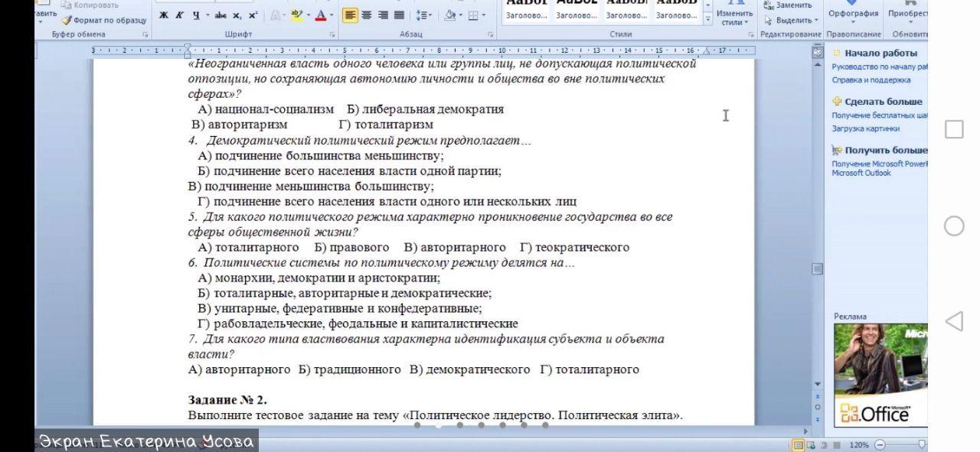Click the view ruler toggle button

click(817, 53)
